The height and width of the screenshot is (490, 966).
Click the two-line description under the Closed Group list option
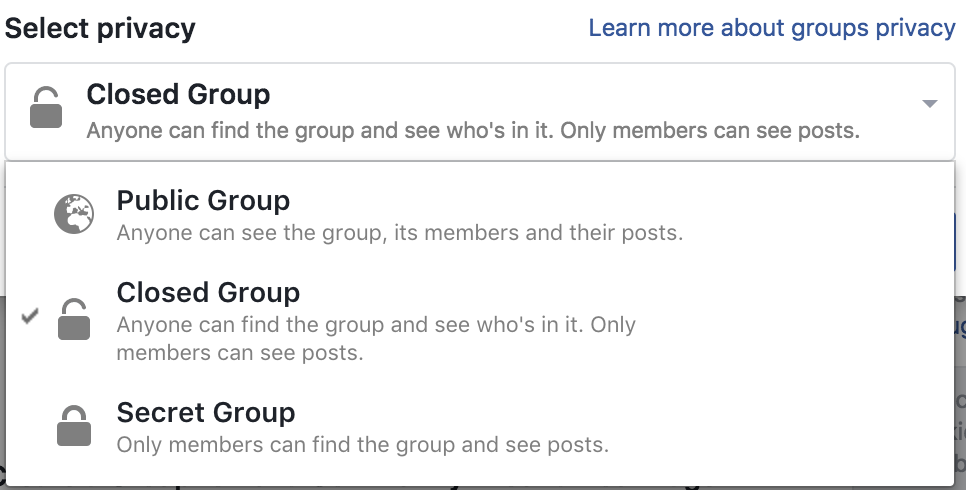click(x=376, y=339)
